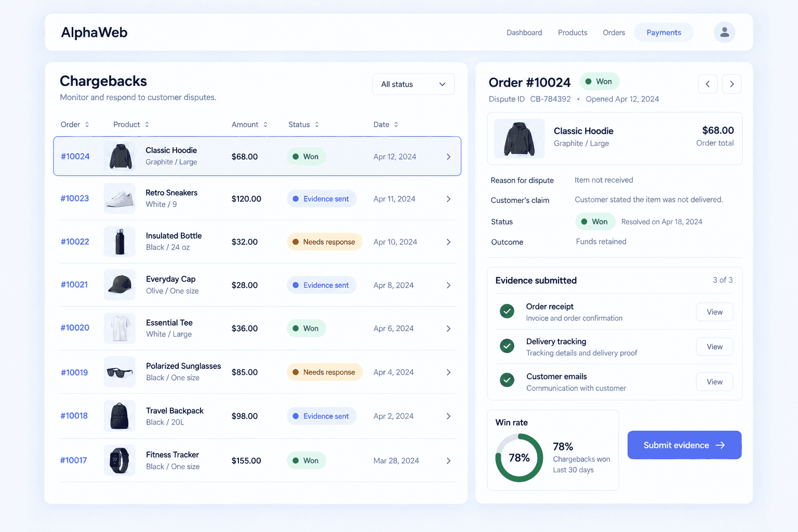Click the AlphaWeb logo
Screen dimensions: 798x532
tap(94, 32)
